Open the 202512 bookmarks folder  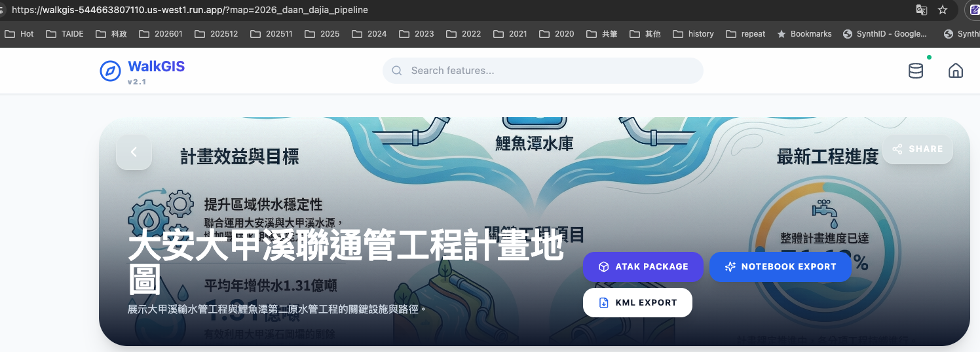[x=216, y=33]
